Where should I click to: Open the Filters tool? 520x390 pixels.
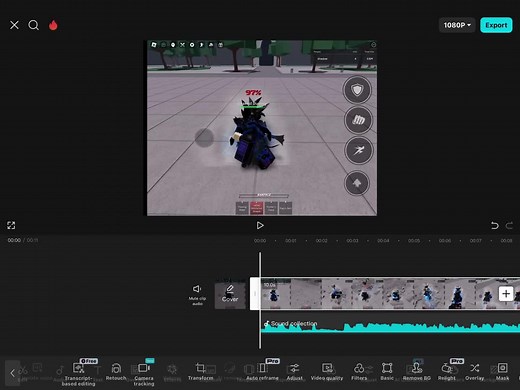click(x=359, y=372)
